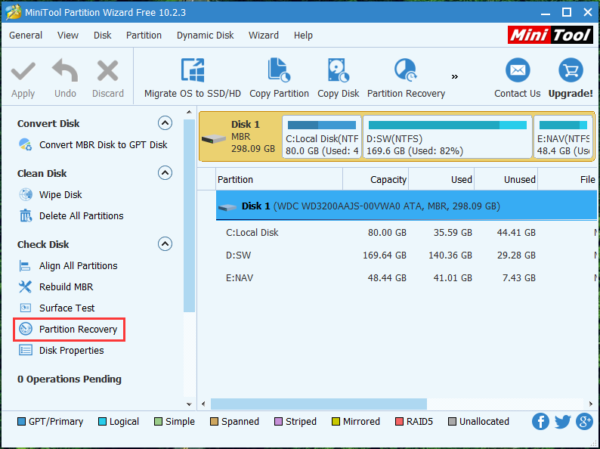Screen dimensions: 600x449
Task: Click the Discard X icon
Action: (x=108, y=71)
